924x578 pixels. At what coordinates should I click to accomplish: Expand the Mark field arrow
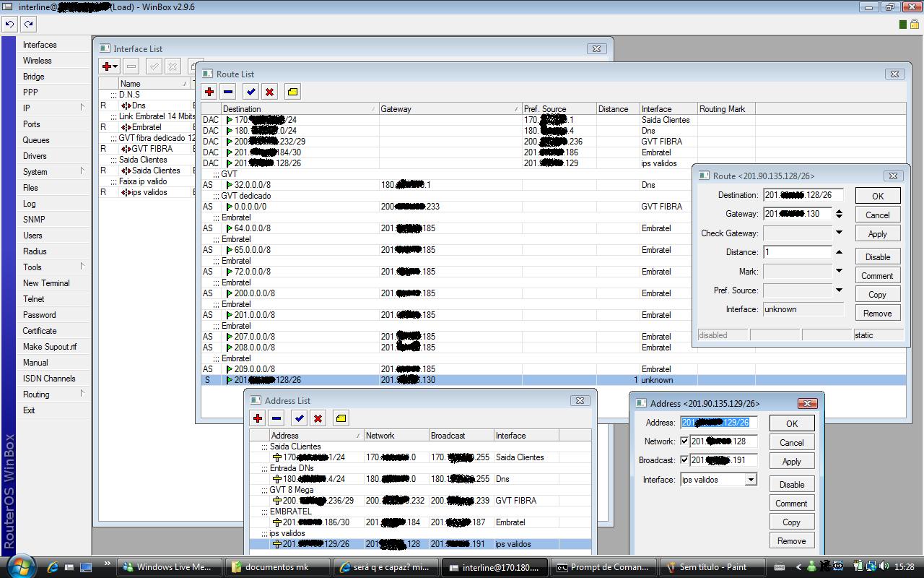839,271
